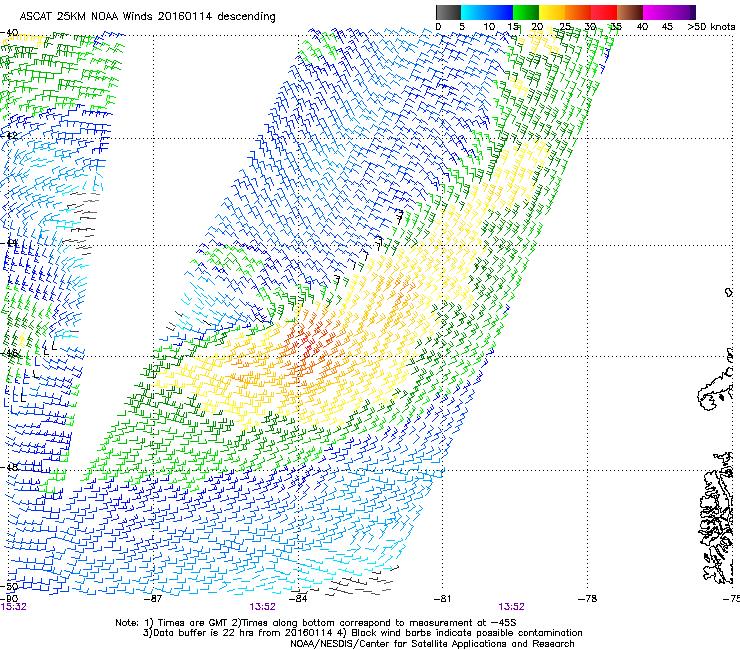Click the 'NOAA/NESDIS/Center for Satellite Applications' credit
The width and height of the screenshot is (740, 650).
(x=432, y=644)
